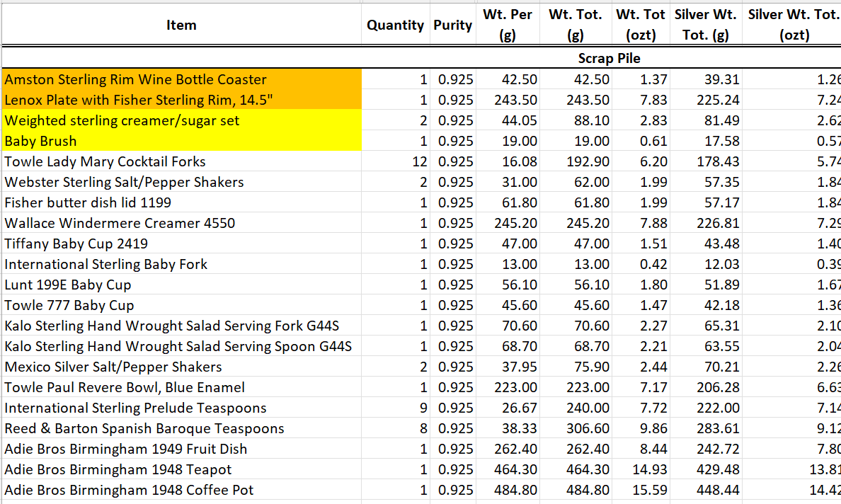Screen dimensions: 841x504
Task: Click the 243.50 Wt. Per value for Lenox Plate
Action: 515,100
